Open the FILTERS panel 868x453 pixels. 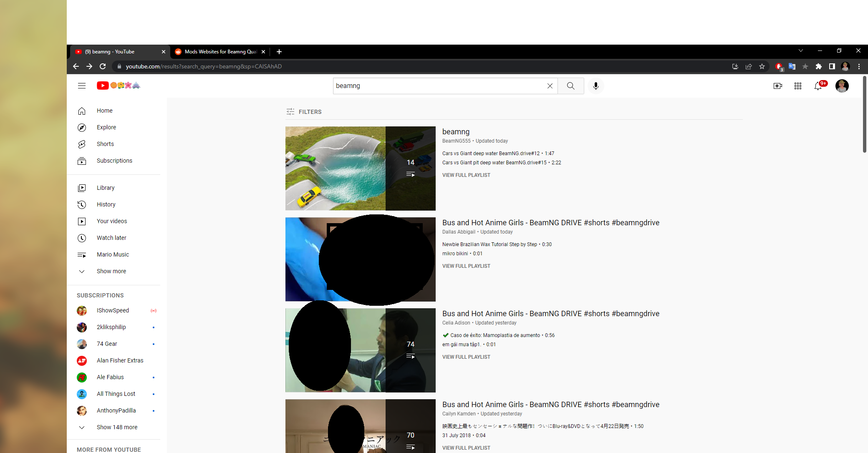coord(304,112)
